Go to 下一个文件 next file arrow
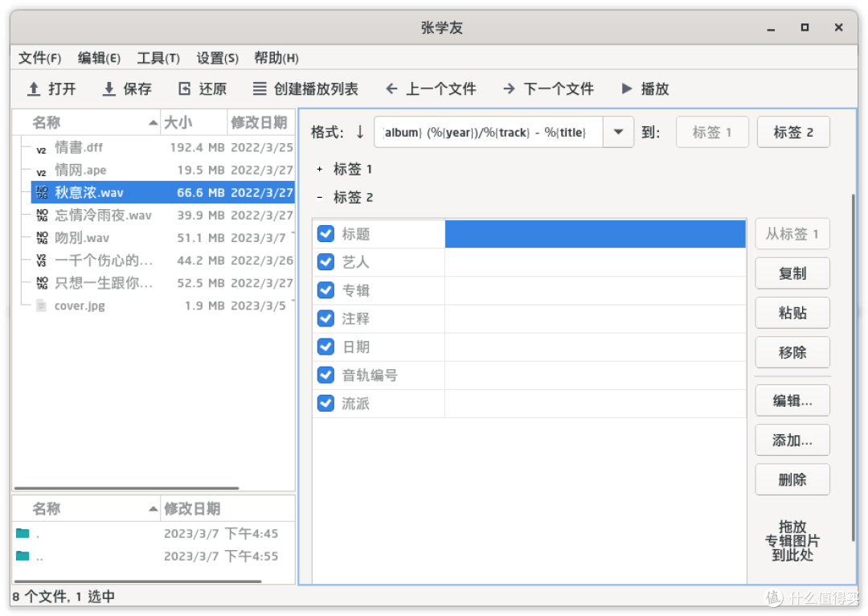This screenshot has width=868, height=616. coord(509,88)
